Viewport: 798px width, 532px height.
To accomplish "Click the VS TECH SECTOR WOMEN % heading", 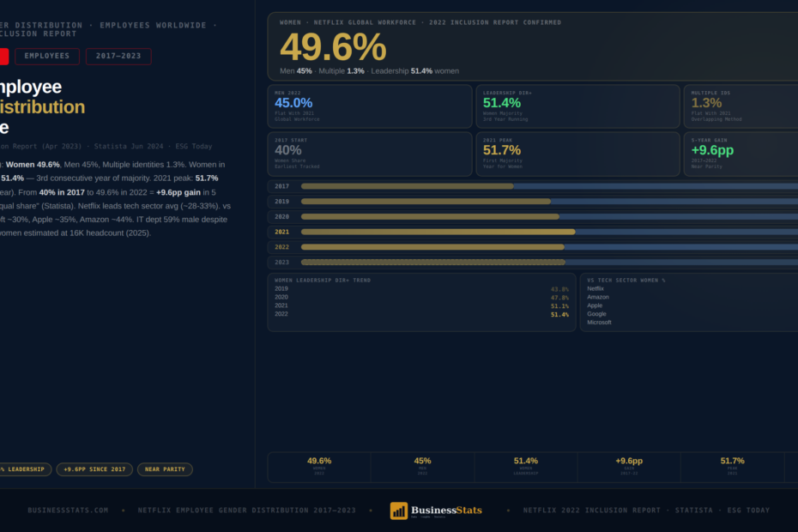I will coord(626,280).
